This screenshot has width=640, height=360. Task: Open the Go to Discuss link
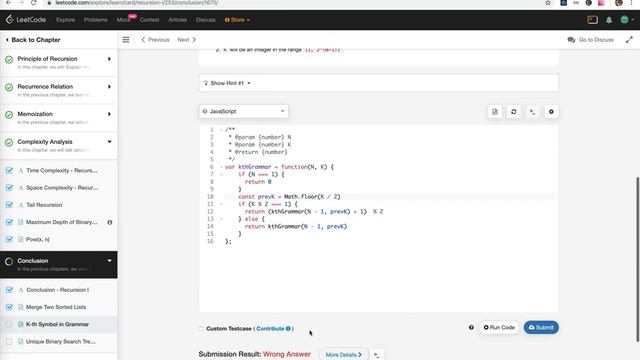click(x=591, y=40)
